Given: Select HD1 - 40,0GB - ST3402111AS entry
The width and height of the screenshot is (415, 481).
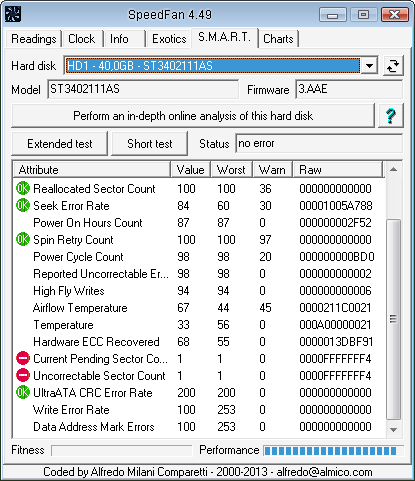Looking at the screenshot, I should coord(213,66).
